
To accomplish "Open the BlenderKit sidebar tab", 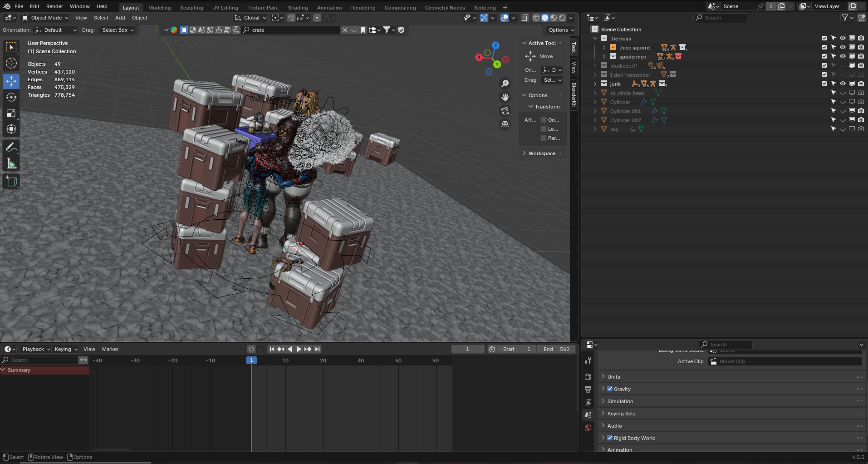I will [x=574, y=94].
